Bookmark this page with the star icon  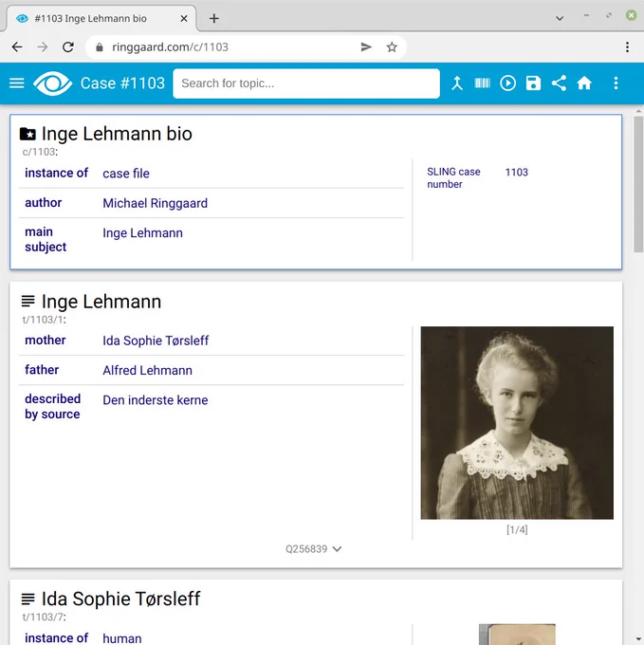392,46
